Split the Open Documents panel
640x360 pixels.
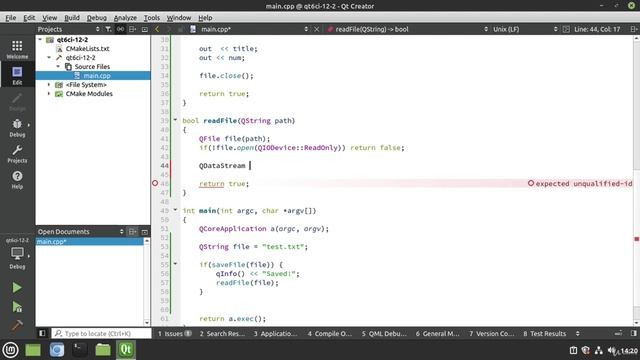click(132, 231)
